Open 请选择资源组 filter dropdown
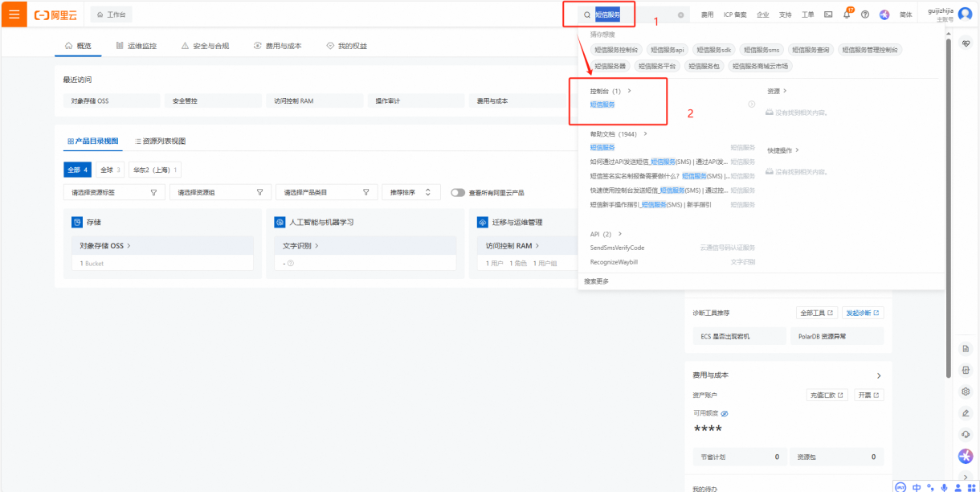The image size is (980, 492). coord(220,193)
